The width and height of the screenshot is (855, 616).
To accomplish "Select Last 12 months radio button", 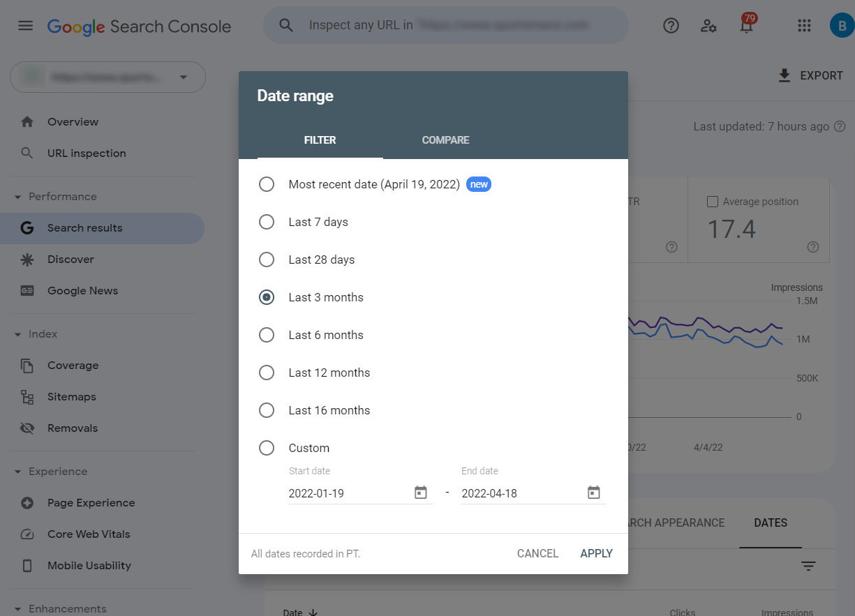I will [267, 373].
